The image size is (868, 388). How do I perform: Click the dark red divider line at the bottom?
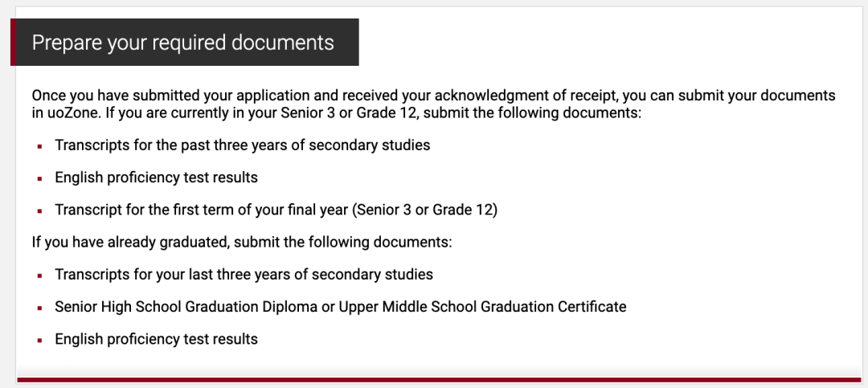(439, 379)
